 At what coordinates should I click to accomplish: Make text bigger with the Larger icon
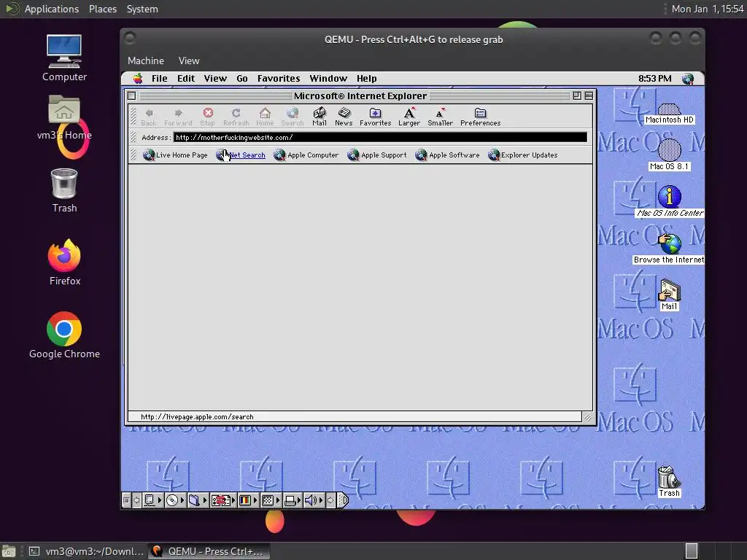[x=409, y=117]
